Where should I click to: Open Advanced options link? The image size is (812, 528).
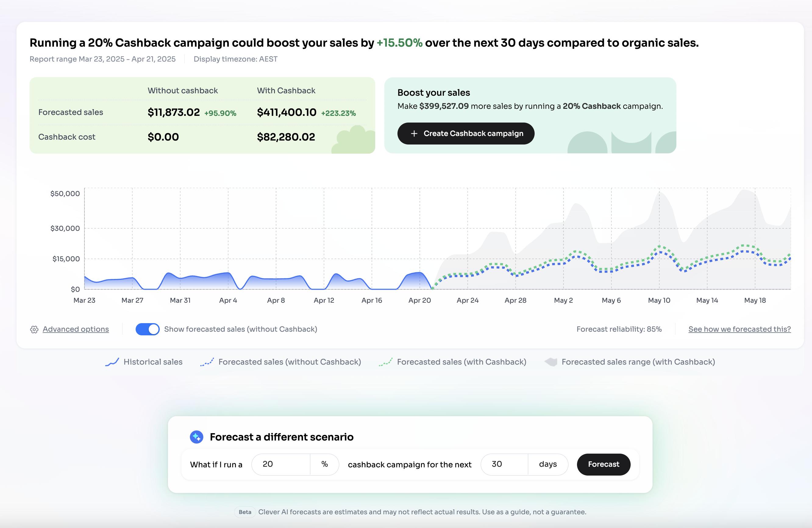point(76,329)
